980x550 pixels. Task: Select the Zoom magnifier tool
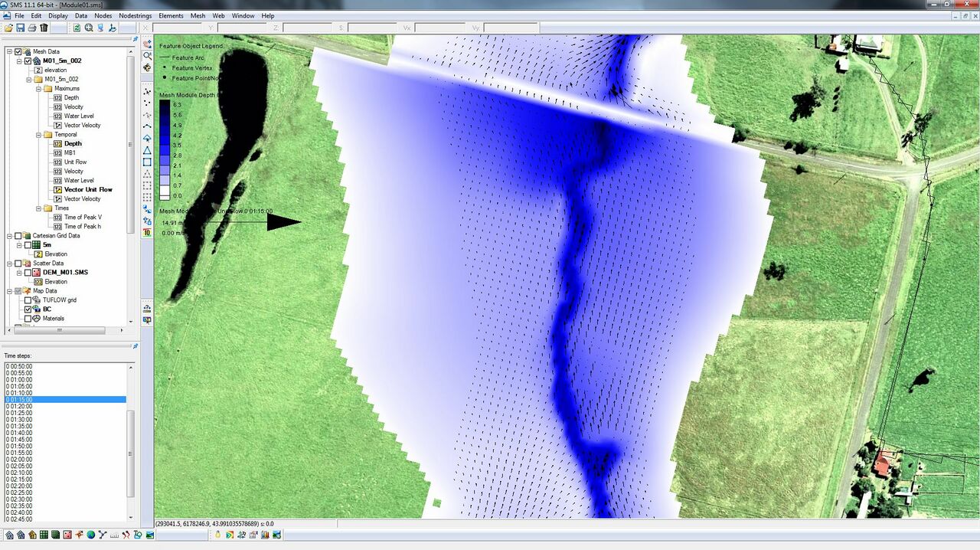[89, 28]
